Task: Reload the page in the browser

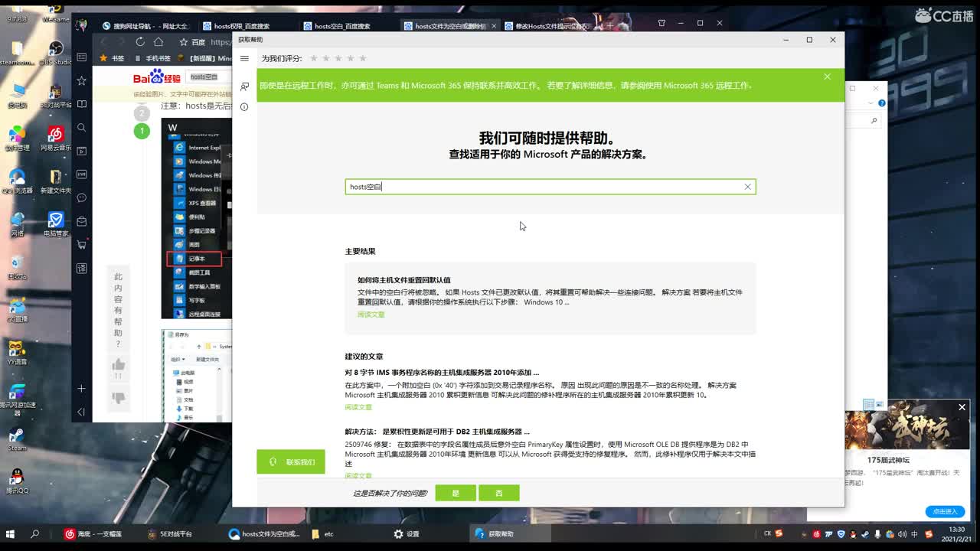Action: (140, 42)
